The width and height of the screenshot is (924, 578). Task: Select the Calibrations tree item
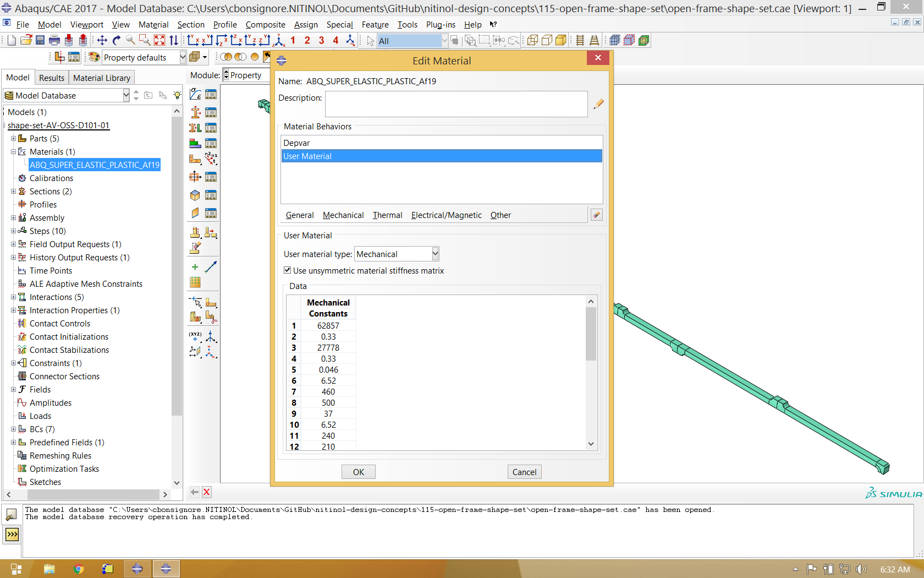51,178
